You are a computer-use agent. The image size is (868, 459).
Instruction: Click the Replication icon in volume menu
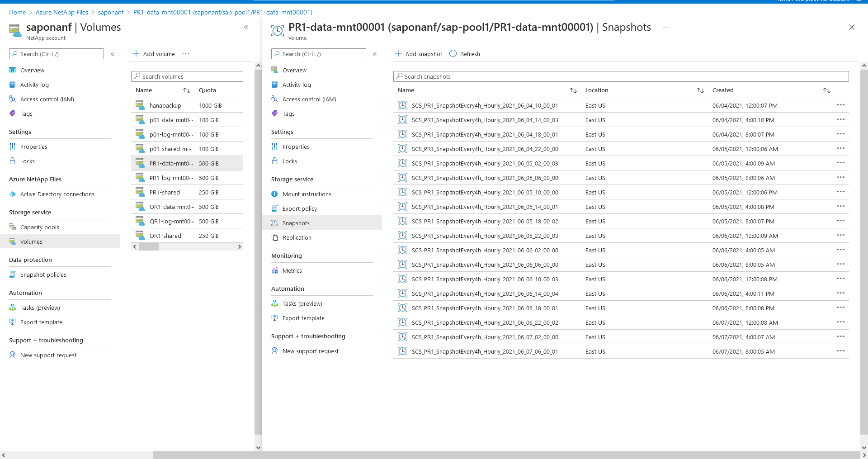[x=274, y=237]
